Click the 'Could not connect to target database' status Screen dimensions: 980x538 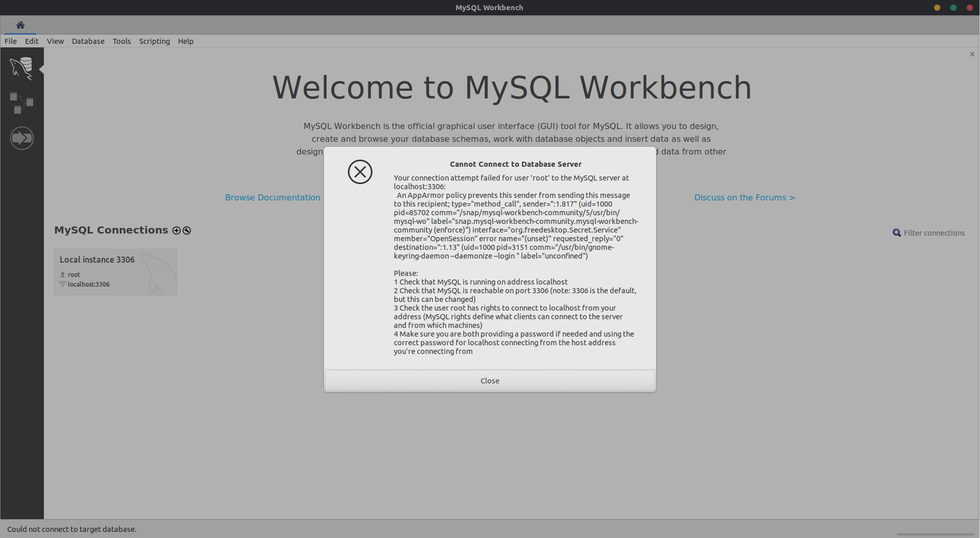click(x=72, y=529)
